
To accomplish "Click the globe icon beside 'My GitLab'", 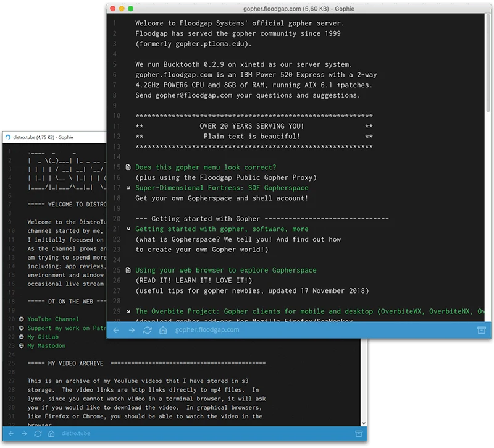I will point(21,337).
